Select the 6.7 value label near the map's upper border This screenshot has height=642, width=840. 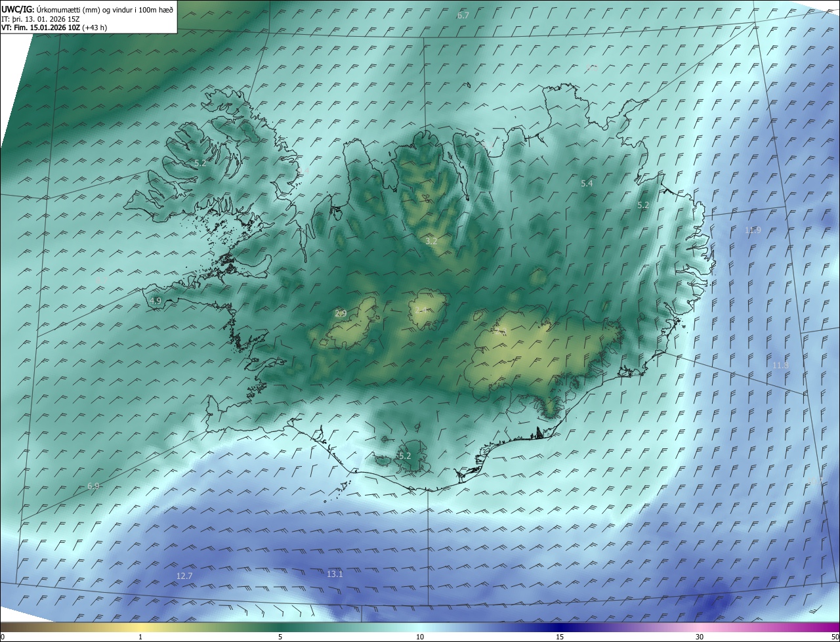click(463, 14)
